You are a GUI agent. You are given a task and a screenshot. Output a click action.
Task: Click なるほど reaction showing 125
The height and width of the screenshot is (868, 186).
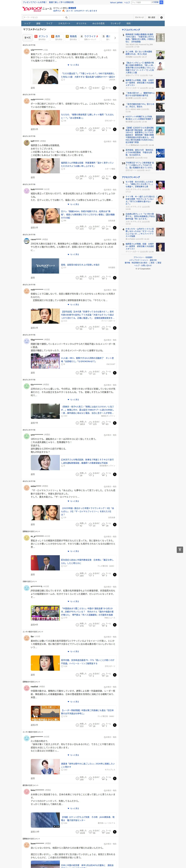coord(94,423)
